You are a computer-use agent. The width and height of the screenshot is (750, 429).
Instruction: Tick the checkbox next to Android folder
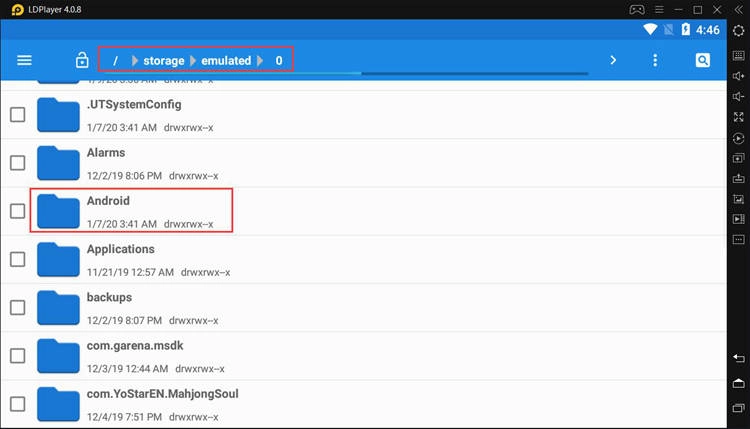click(17, 211)
